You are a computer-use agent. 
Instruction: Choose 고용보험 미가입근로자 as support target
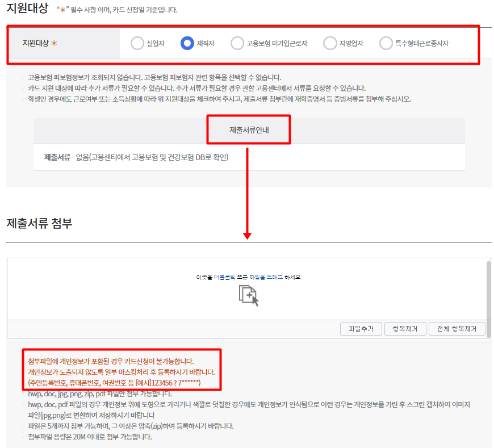pyautogui.click(x=236, y=43)
